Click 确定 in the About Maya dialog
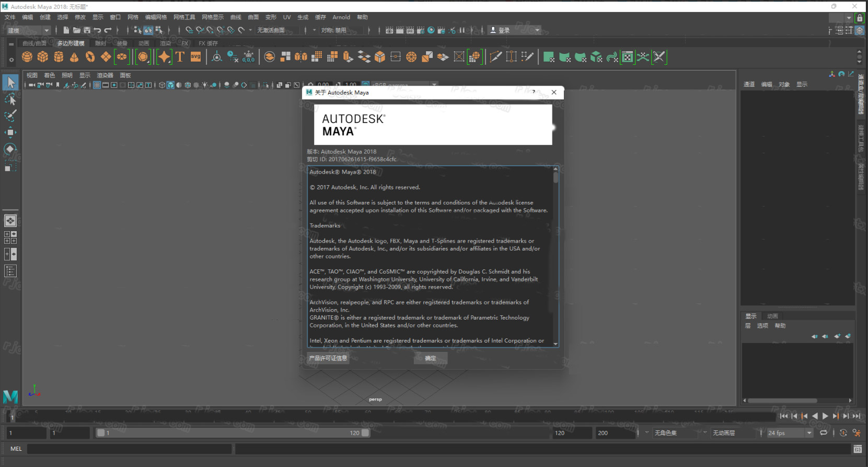 (431, 358)
